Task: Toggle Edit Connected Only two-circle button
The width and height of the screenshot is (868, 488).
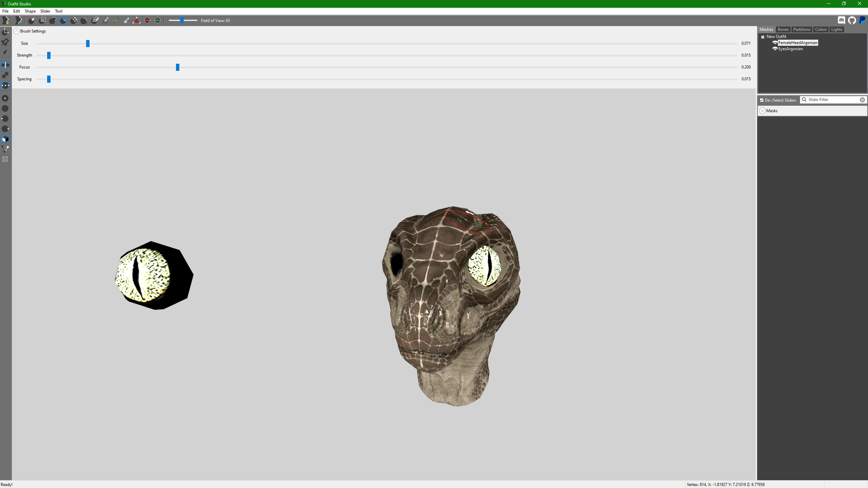Action: [x=5, y=75]
